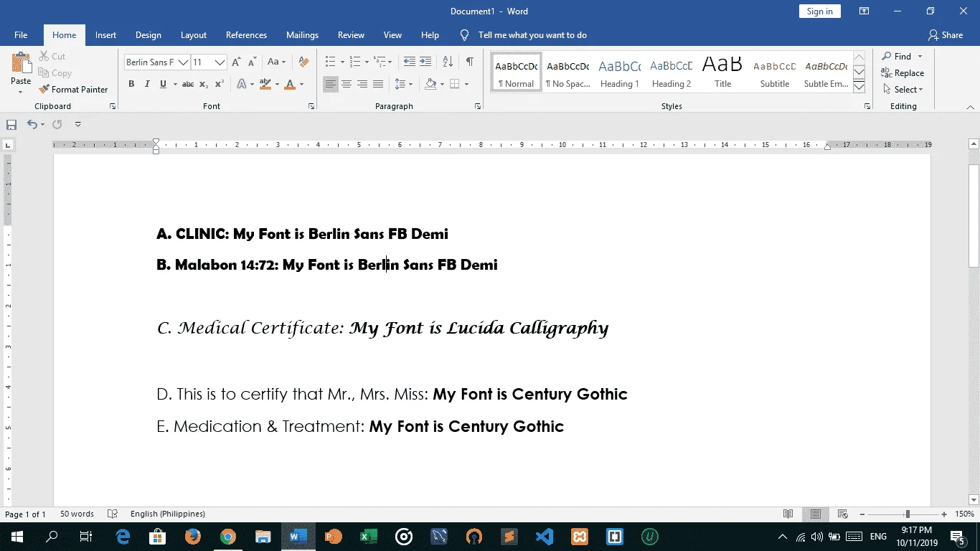Apply font color red A button
This screenshot has width=980, height=551.
[x=290, y=85]
